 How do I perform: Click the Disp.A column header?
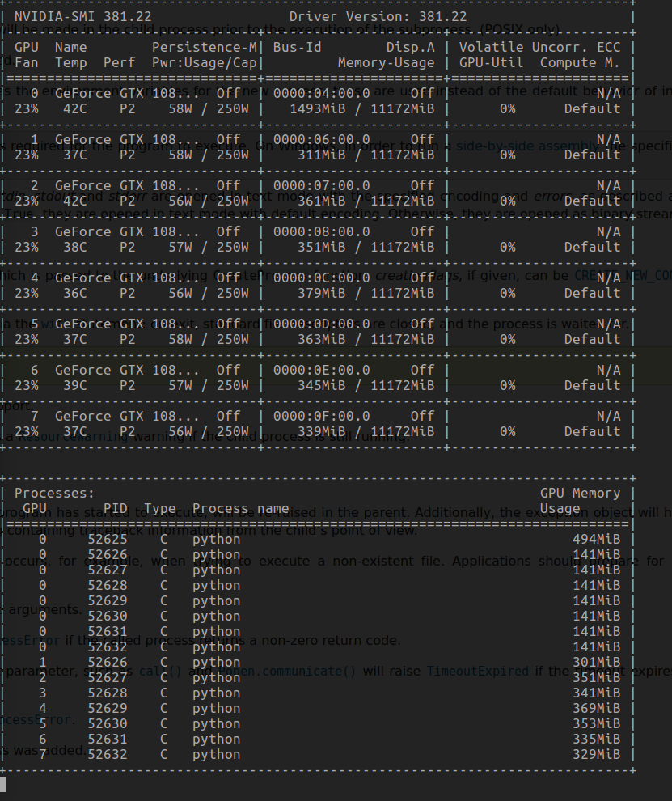411,47
